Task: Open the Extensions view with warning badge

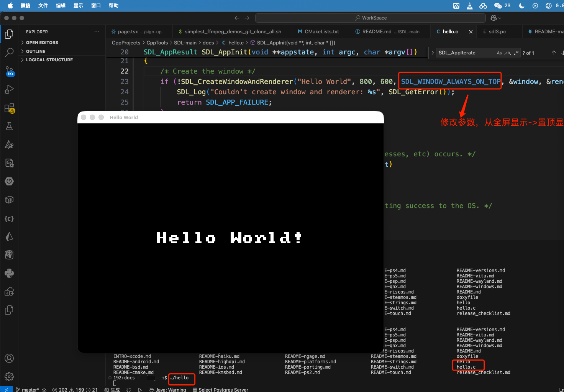Action: [x=9, y=108]
